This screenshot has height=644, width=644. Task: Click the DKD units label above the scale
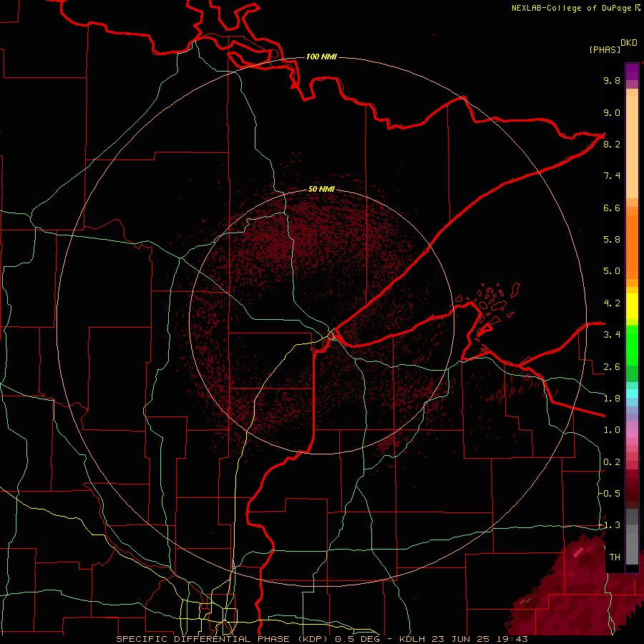click(x=628, y=43)
